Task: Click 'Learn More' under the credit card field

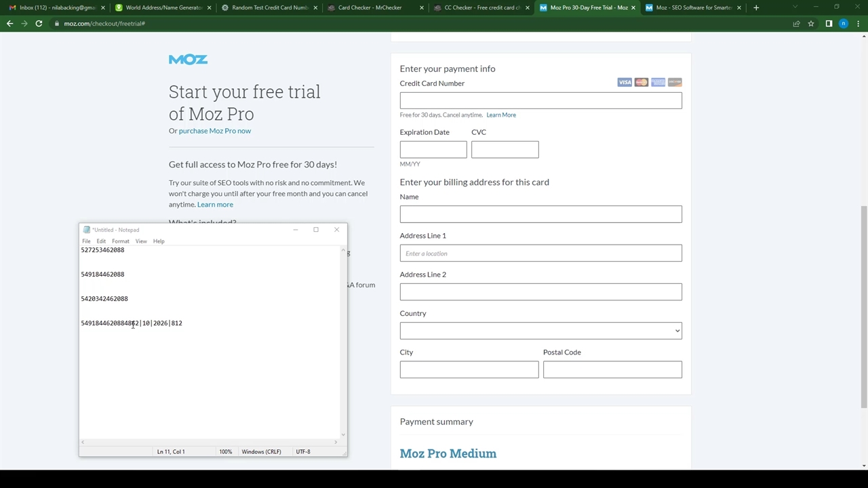Action: coord(501,115)
